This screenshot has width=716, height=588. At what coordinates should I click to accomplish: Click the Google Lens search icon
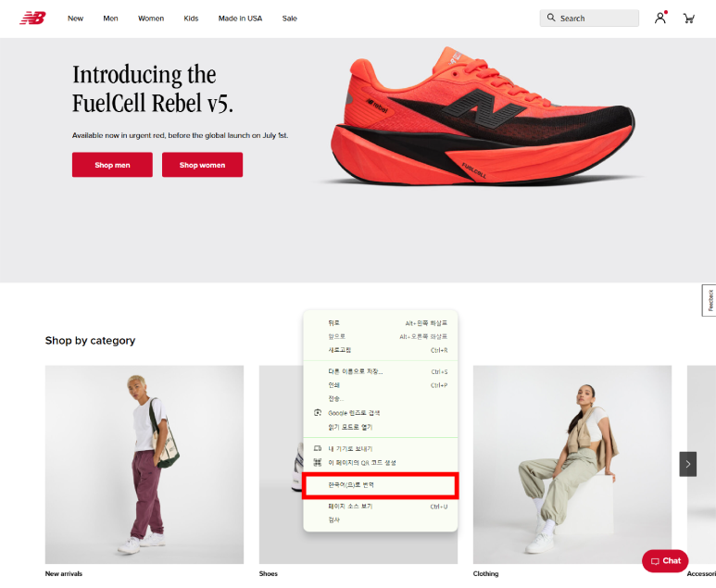pyautogui.click(x=318, y=413)
